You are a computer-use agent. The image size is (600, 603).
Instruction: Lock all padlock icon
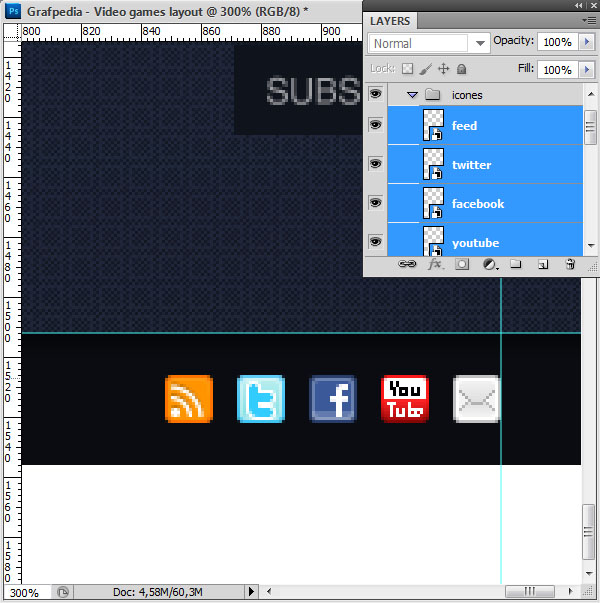pos(462,69)
